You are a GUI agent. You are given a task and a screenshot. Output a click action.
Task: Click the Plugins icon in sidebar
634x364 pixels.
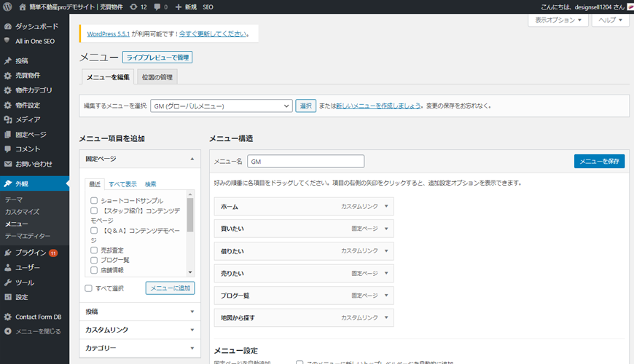point(8,253)
